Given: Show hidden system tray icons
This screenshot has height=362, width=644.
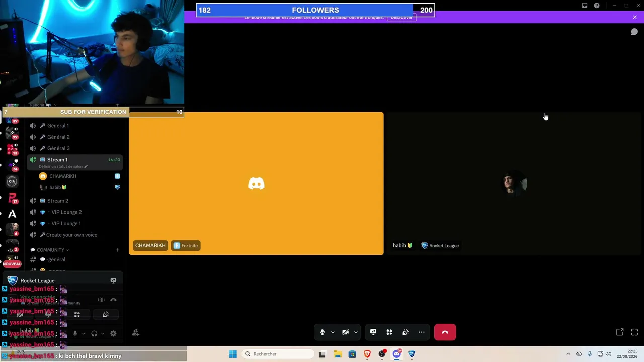Looking at the screenshot, I should pos(568,354).
